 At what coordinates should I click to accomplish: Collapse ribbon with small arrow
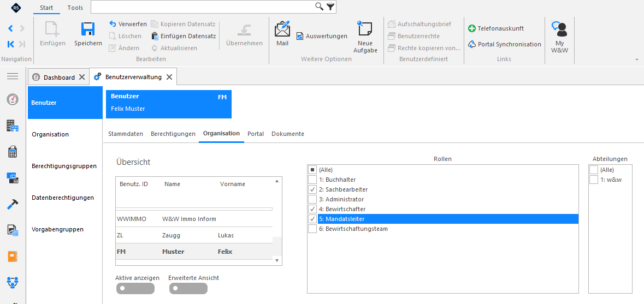pyautogui.click(x=637, y=59)
